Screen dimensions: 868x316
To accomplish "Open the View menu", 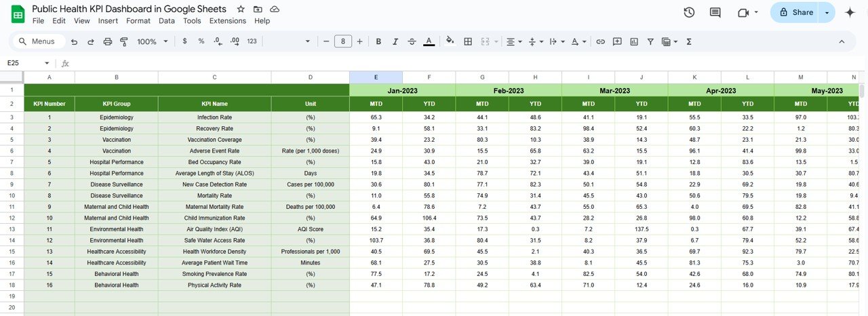I will [82, 21].
